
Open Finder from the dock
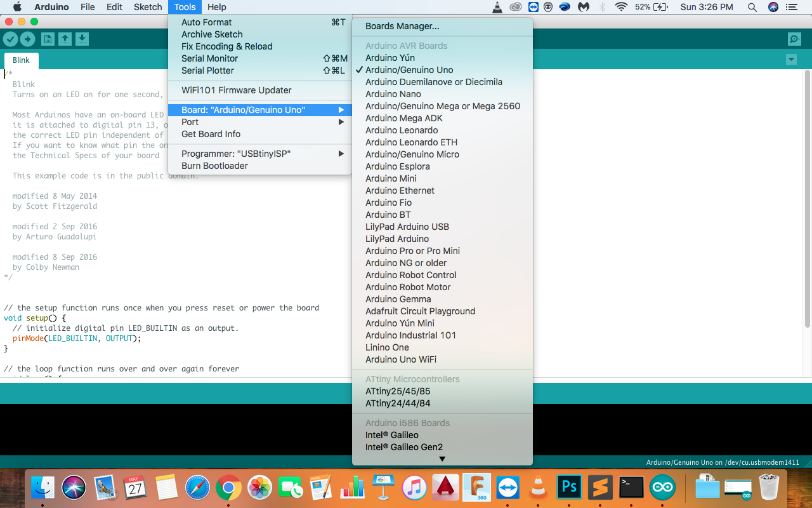click(43, 488)
